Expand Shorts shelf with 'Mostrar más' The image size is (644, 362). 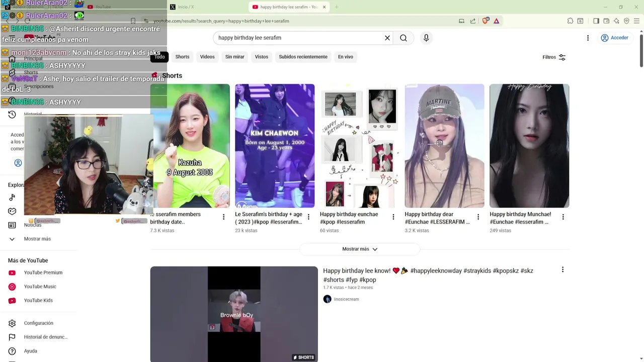coord(360,249)
